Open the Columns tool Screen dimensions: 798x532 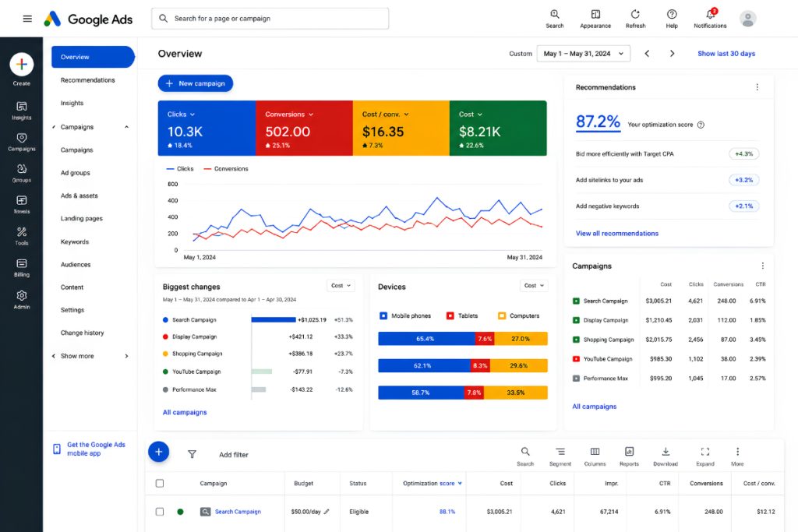pyautogui.click(x=595, y=456)
